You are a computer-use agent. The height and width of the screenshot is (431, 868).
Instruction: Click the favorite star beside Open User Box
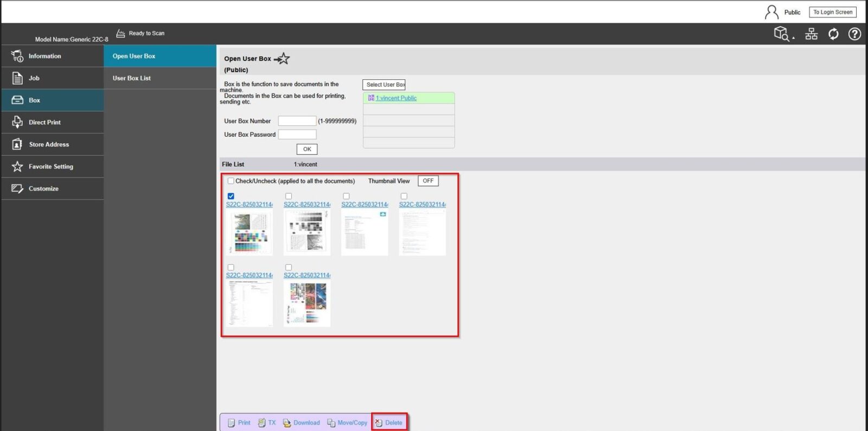click(x=282, y=59)
